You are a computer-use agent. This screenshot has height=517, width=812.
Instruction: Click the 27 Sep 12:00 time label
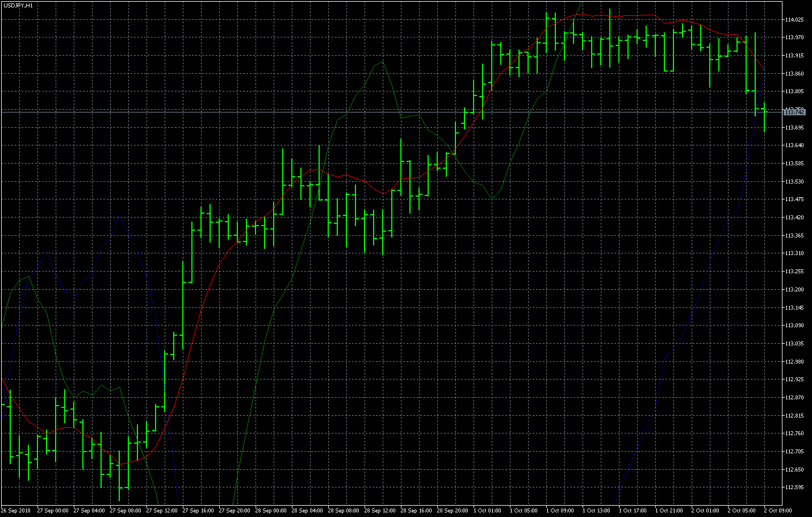(x=162, y=511)
